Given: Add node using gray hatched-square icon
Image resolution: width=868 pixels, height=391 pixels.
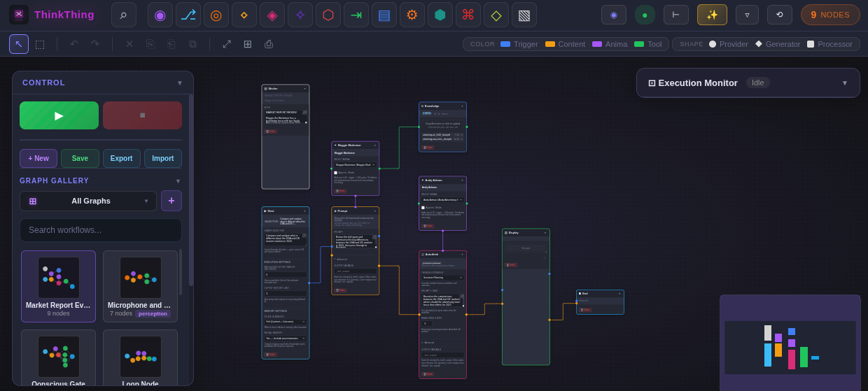Looking at the screenshot, I should (524, 15).
